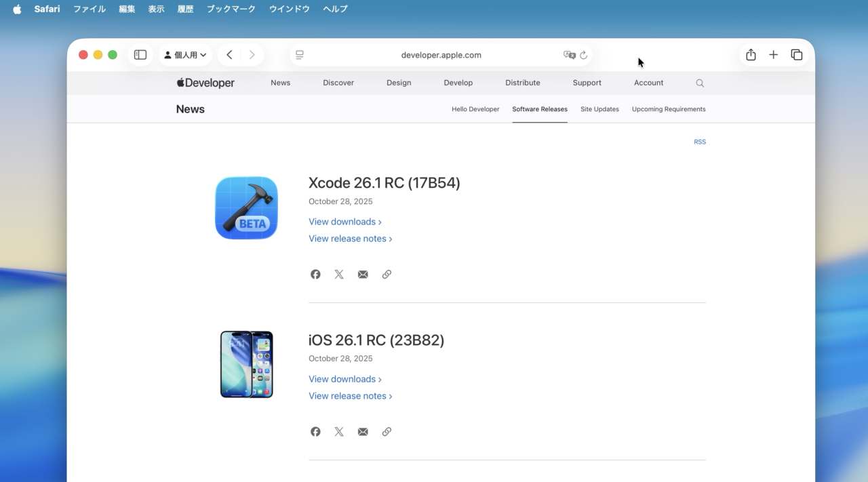This screenshot has height=482, width=868.
Task: Open the Safari Reader view icon
Action: point(299,54)
